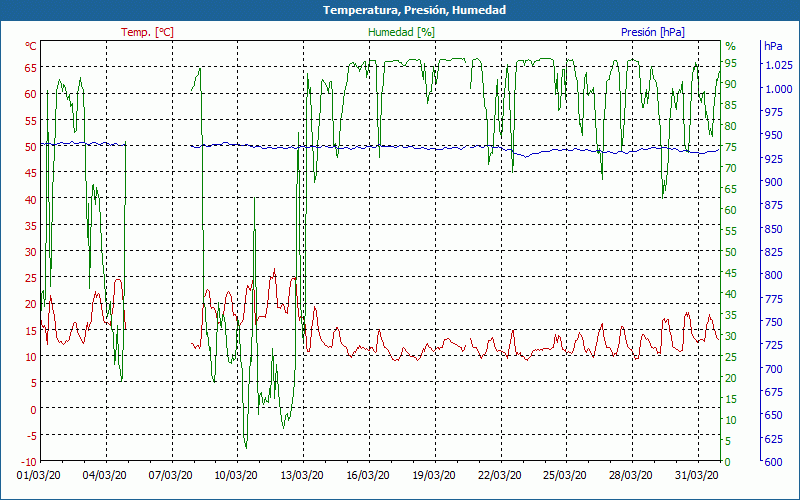
Task: Click the pressure axis value 725
Action: click(x=772, y=345)
